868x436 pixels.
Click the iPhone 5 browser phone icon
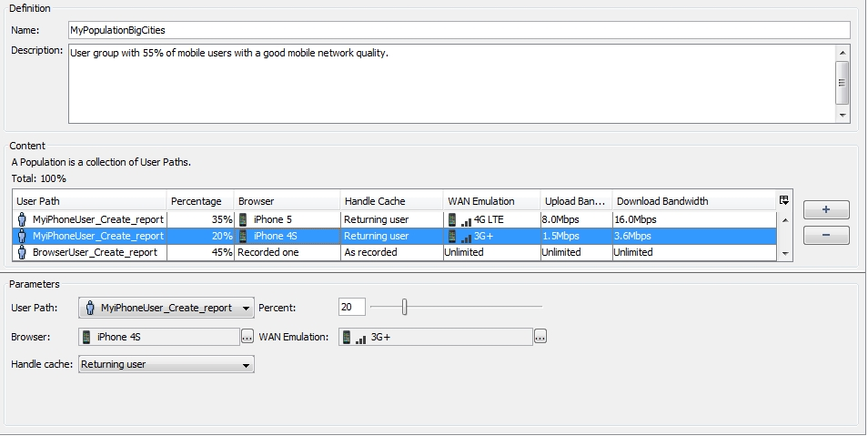point(243,219)
